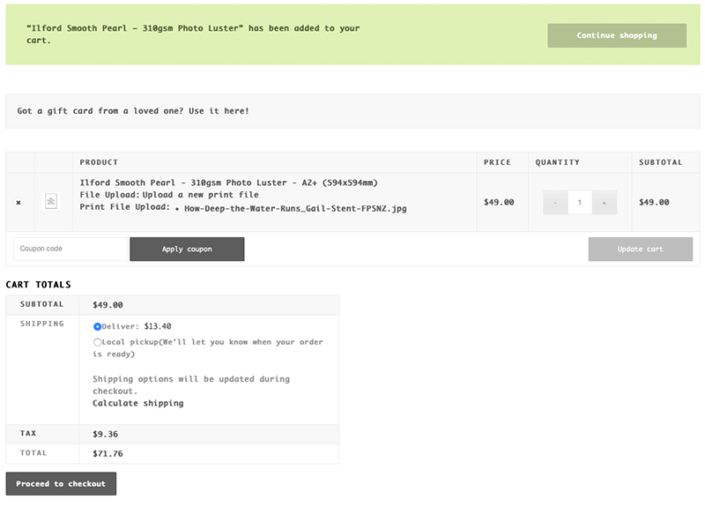Remove the Ilford Smooth Pearl item from cart
705x507 pixels.
pyautogui.click(x=18, y=202)
